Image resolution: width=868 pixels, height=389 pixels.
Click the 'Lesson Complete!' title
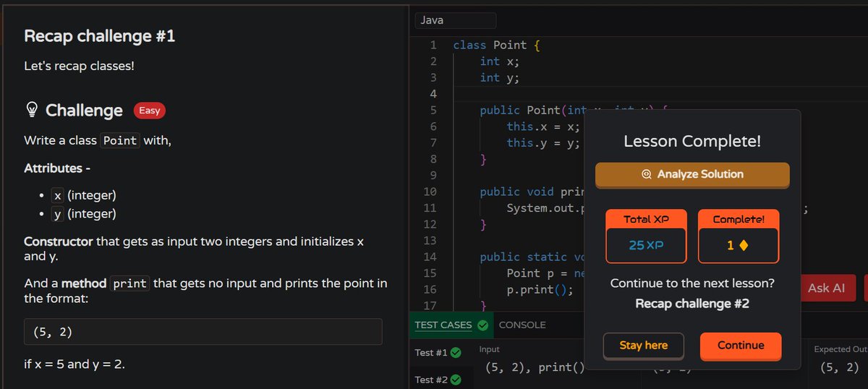tap(692, 141)
